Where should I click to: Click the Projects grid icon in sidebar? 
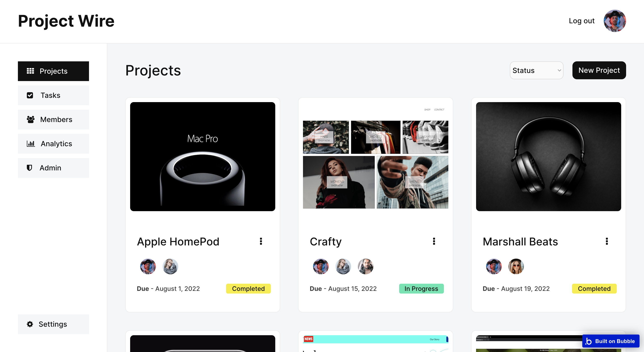coord(30,71)
